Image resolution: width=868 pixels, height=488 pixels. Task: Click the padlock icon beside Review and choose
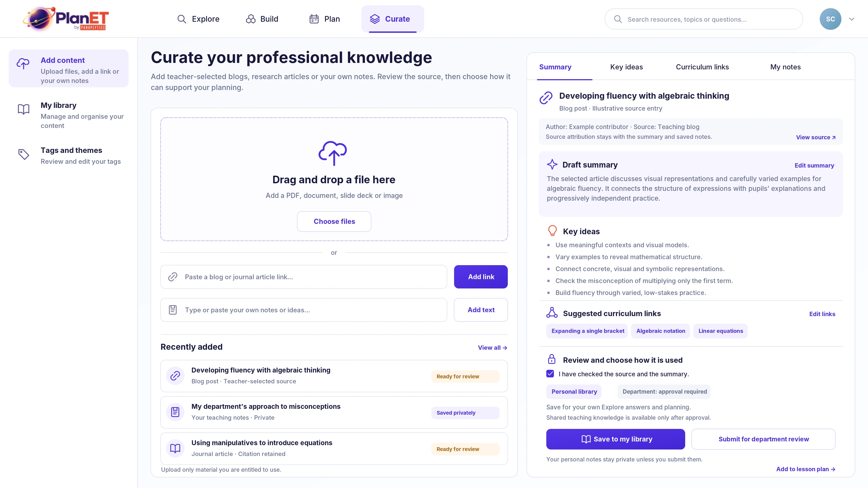(x=552, y=359)
